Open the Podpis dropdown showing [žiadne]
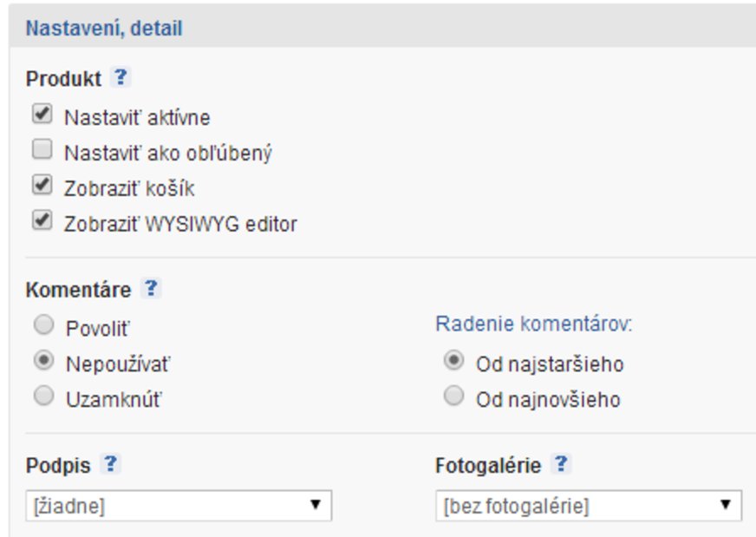This screenshot has height=537, width=756. 179,506
